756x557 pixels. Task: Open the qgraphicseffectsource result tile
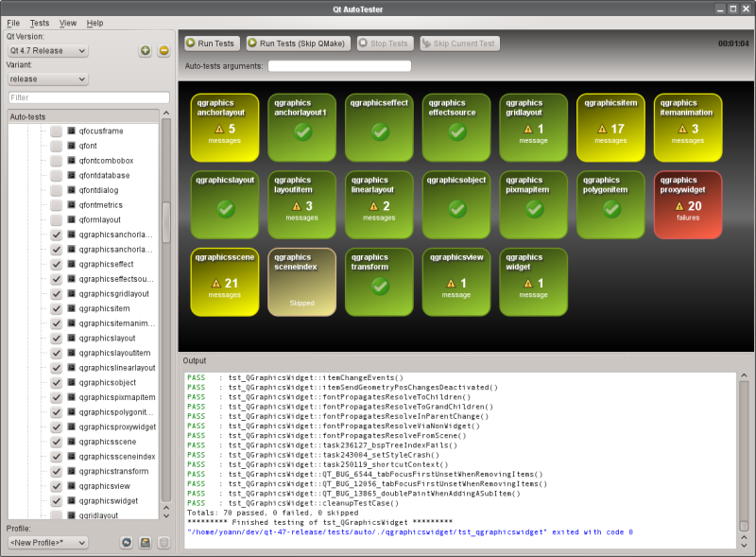coord(456,128)
